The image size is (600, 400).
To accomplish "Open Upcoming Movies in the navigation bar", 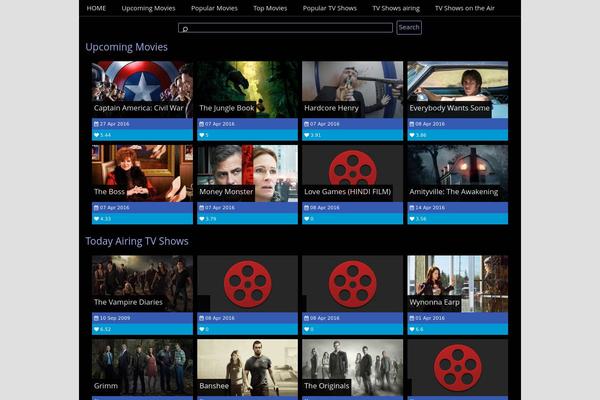I will point(148,8).
